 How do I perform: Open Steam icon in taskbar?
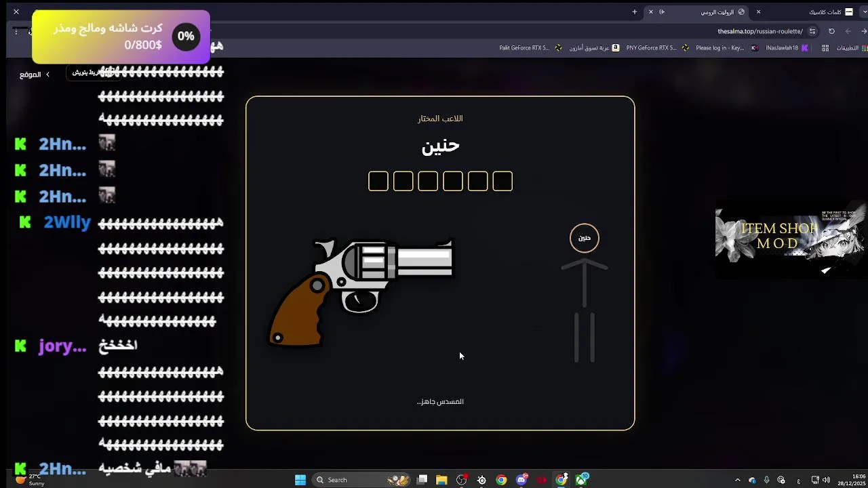tap(481, 480)
